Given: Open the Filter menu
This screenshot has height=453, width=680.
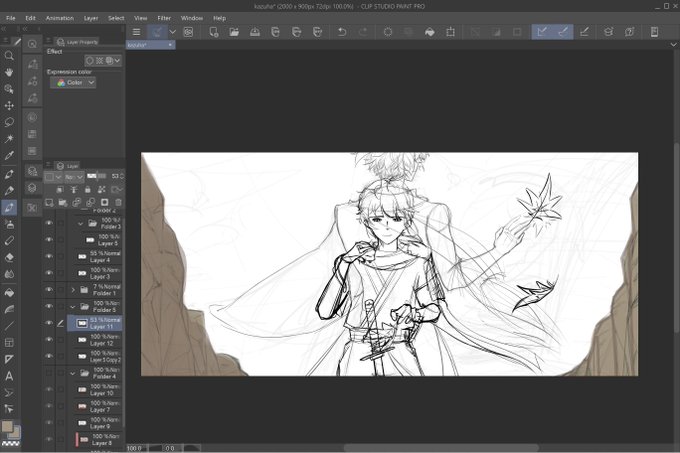Looking at the screenshot, I should (164, 18).
